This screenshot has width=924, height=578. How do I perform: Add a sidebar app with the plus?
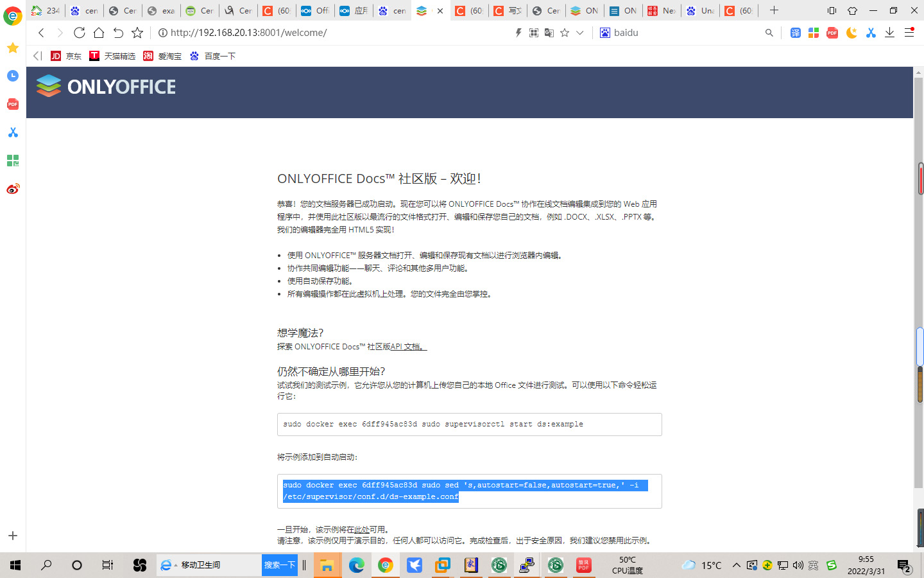click(13, 536)
